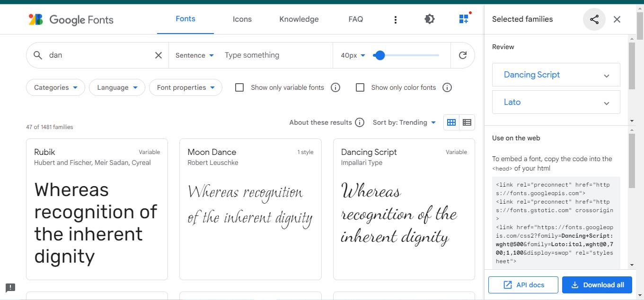Refresh preview text with the reset icon
The image size is (644, 300).
click(462, 55)
